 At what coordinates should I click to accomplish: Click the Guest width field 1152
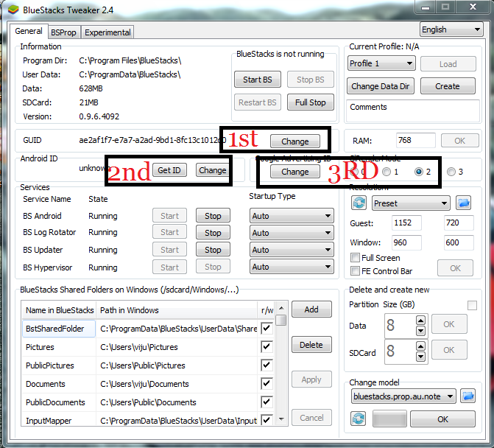pyautogui.click(x=406, y=223)
